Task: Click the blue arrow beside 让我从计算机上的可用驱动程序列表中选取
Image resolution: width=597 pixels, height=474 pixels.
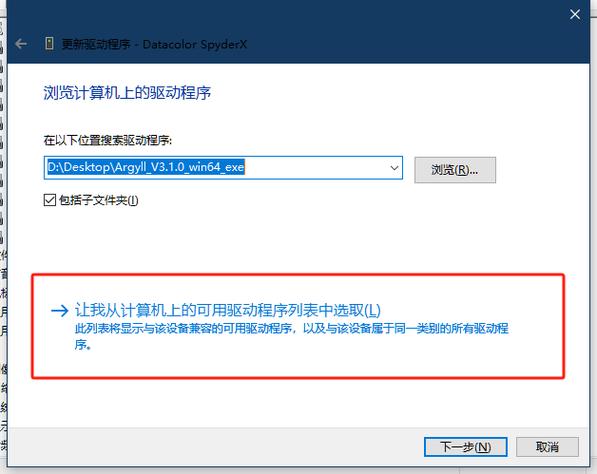Action: [59, 311]
